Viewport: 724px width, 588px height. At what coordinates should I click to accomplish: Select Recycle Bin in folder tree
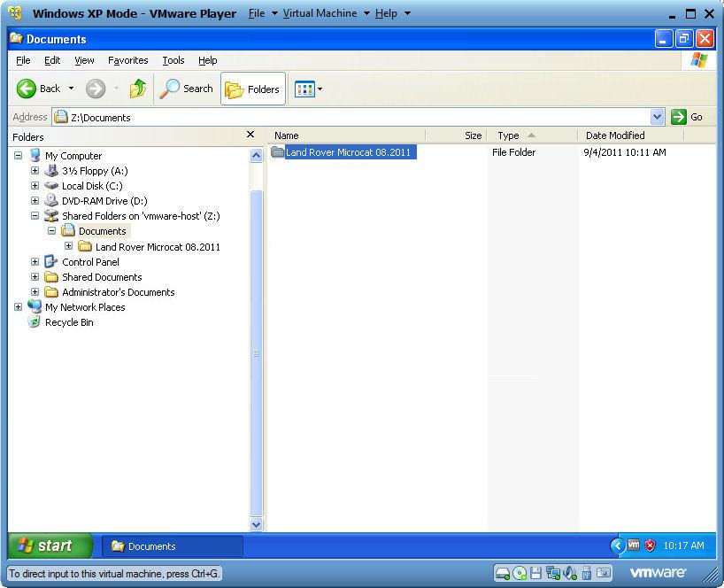coord(68,322)
